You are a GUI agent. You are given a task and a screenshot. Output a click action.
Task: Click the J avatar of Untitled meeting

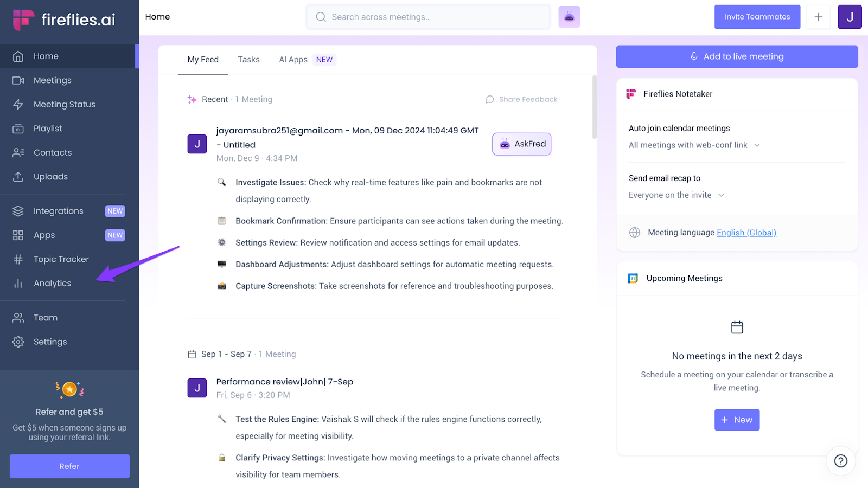click(197, 144)
